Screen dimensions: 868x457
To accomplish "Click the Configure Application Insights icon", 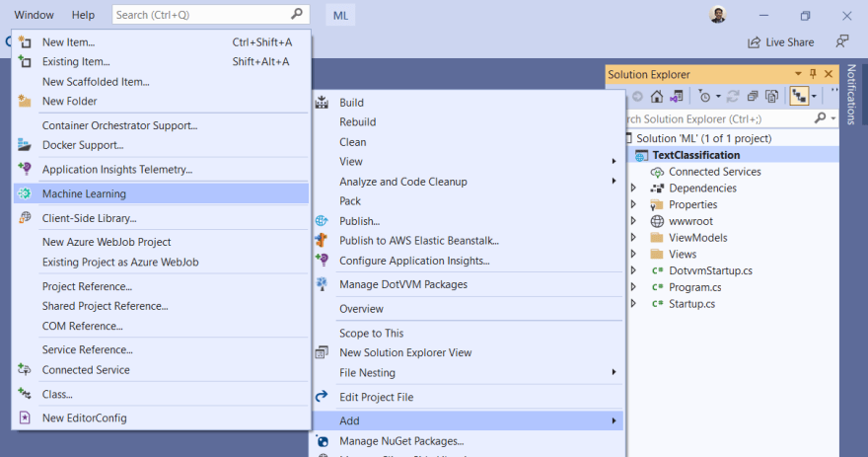I will (x=322, y=260).
